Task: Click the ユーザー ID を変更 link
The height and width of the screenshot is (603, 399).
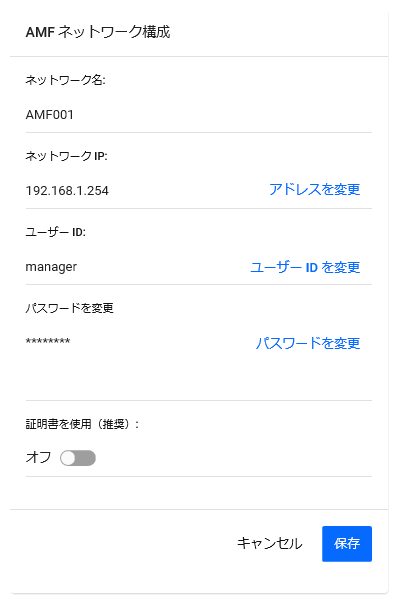Action: click(305, 267)
